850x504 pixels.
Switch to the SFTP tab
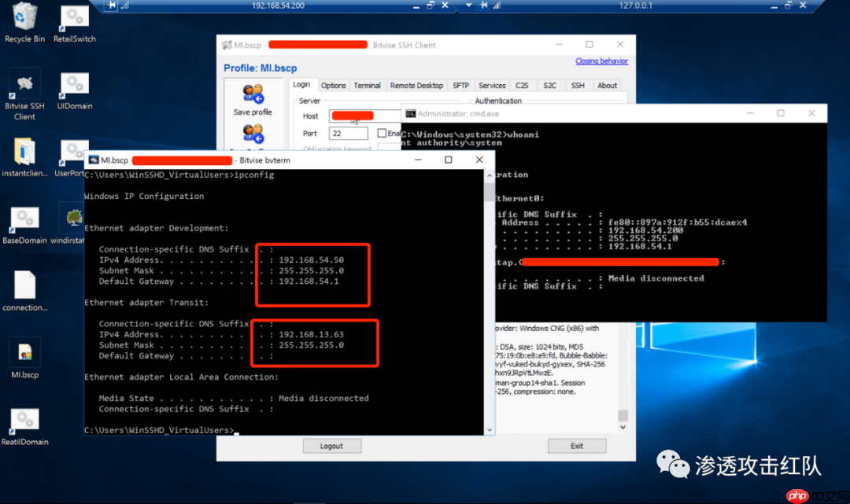coord(460,86)
